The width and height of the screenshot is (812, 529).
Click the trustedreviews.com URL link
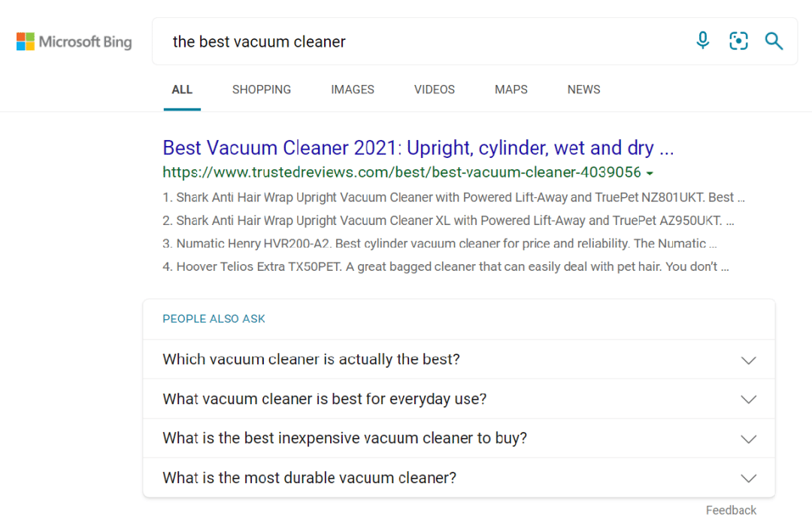coord(401,172)
